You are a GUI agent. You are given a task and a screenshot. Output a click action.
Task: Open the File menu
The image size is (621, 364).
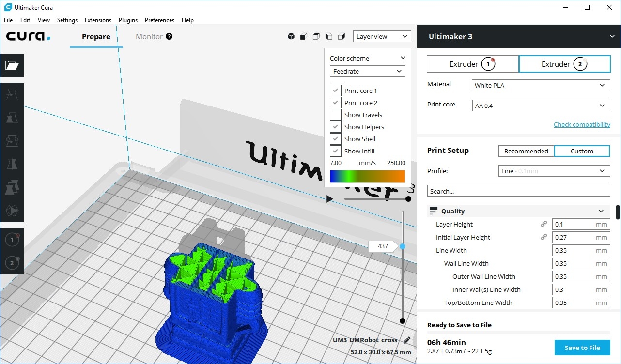click(8, 20)
